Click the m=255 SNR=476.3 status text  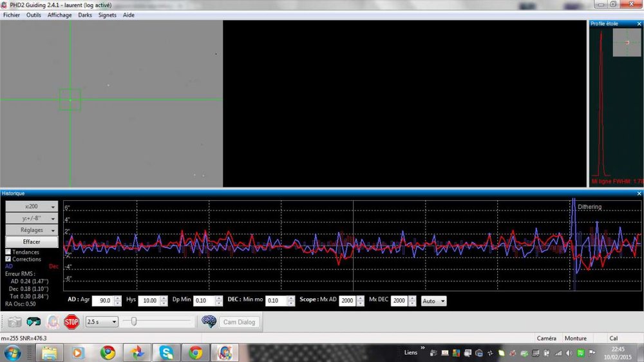coord(24,338)
